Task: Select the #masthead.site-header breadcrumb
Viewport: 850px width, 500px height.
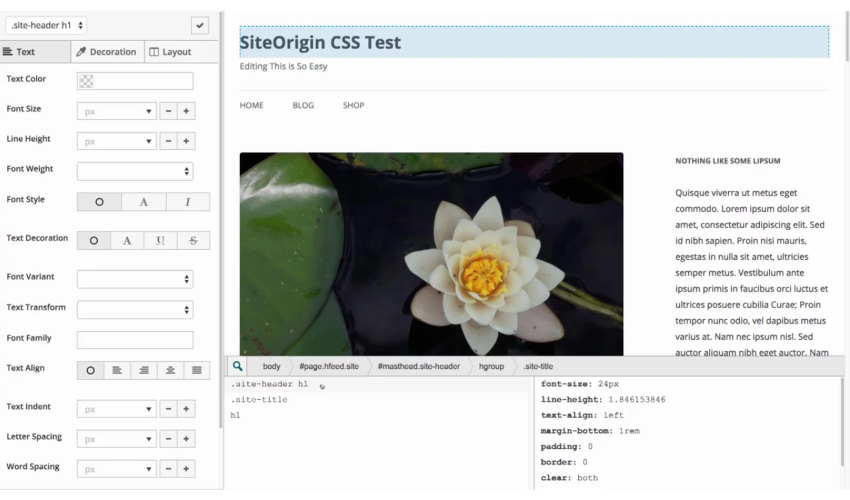Action: pos(418,366)
